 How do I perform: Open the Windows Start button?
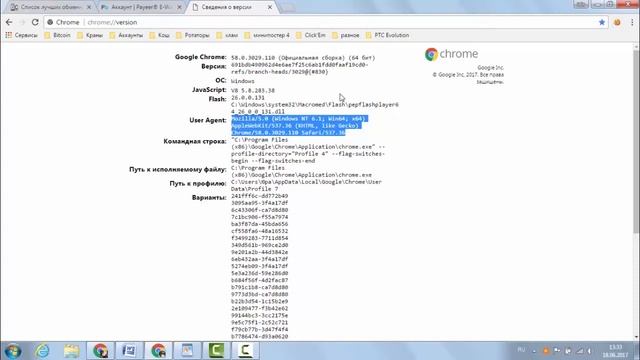click(13, 351)
